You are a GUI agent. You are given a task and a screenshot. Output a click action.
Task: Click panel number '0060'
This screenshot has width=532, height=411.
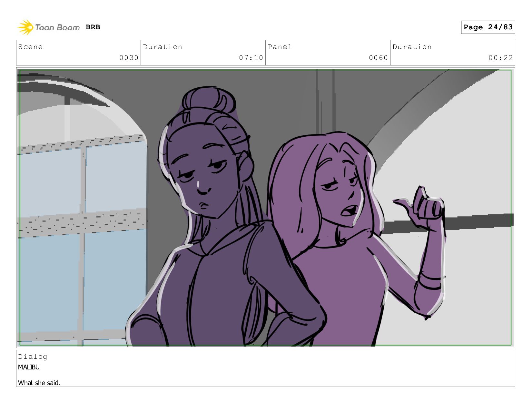coord(379,58)
